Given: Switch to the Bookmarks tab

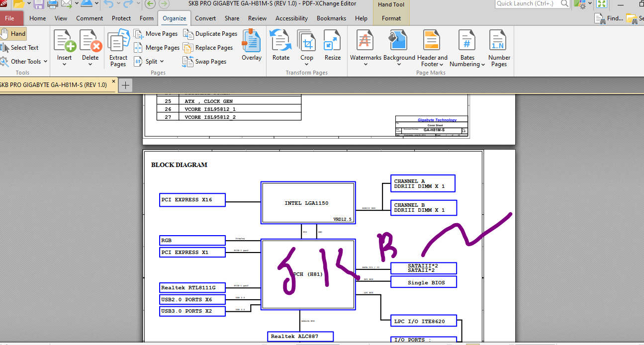Looking at the screenshot, I should [331, 18].
